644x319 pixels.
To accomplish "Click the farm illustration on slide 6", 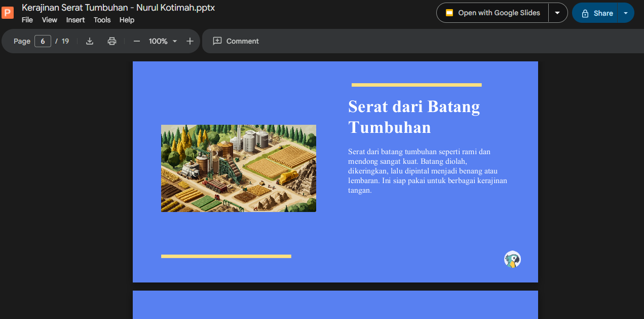I will click(x=238, y=168).
